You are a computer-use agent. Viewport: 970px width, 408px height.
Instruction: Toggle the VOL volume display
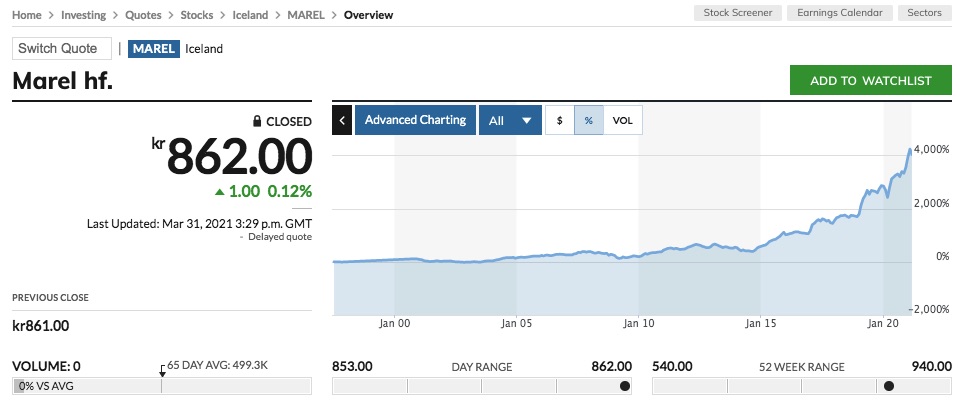[x=623, y=120]
